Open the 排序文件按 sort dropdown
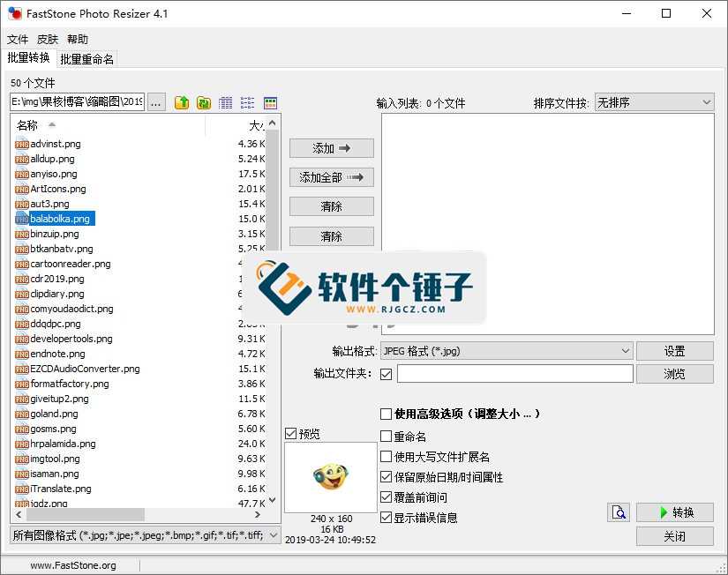This screenshot has width=728, height=575. click(654, 102)
